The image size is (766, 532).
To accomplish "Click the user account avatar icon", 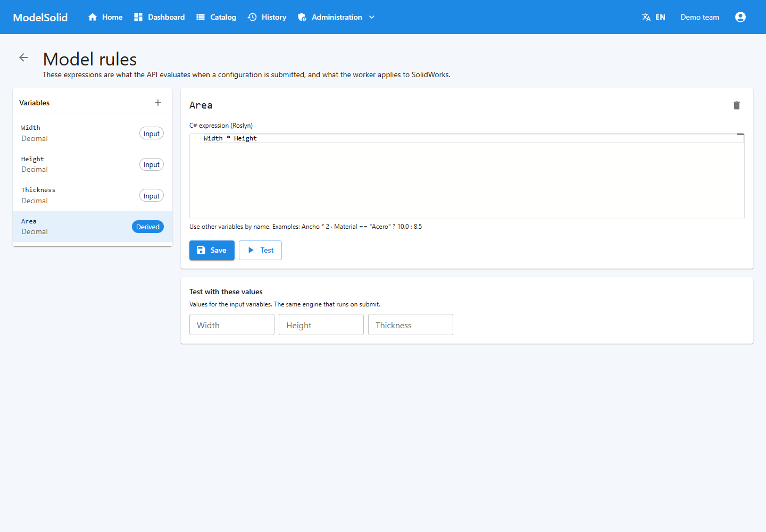I will pyautogui.click(x=740, y=17).
